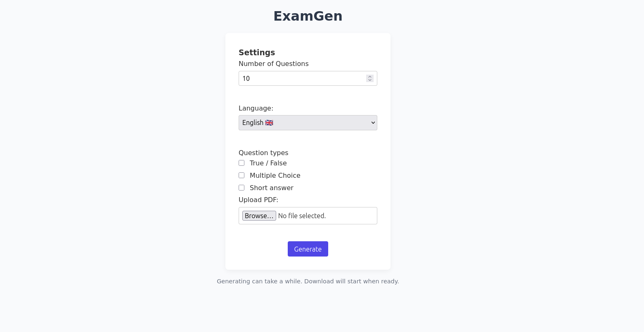This screenshot has height=332, width=644.
Task: Enable the True / False checkbox
Action: pos(241,163)
